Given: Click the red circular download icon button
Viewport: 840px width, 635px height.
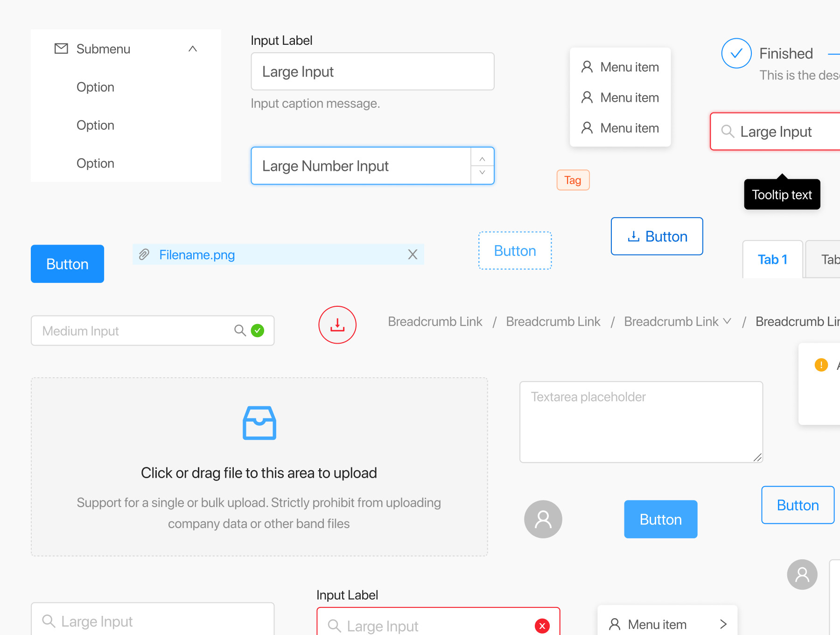Looking at the screenshot, I should coord(337,325).
